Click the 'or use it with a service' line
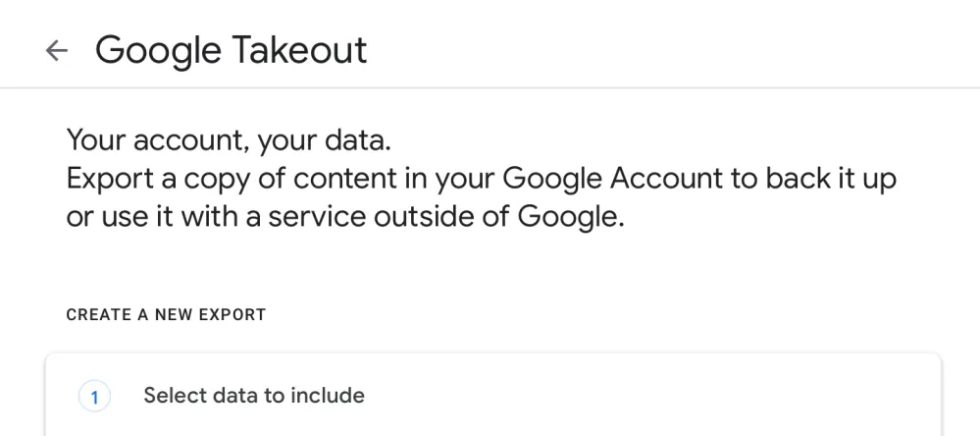Image resolution: width=980 pixels, height=436 pixels. [344, 217]
